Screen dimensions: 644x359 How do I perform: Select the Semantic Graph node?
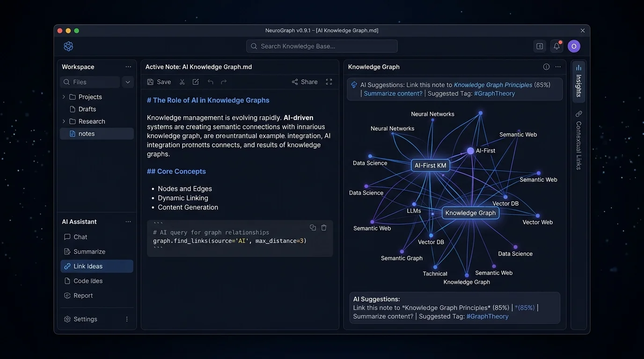point(402,251)
